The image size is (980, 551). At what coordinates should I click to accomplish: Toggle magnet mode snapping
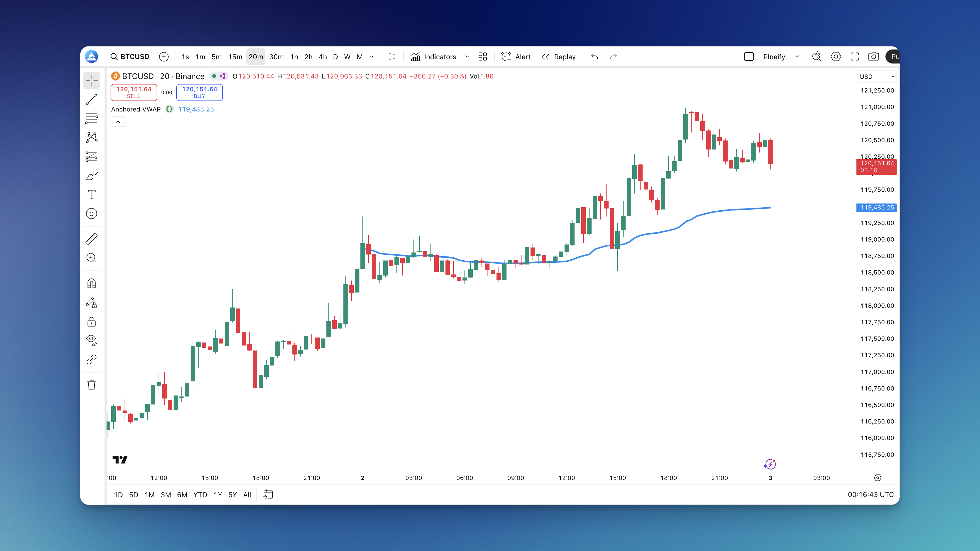coord(92,284)
